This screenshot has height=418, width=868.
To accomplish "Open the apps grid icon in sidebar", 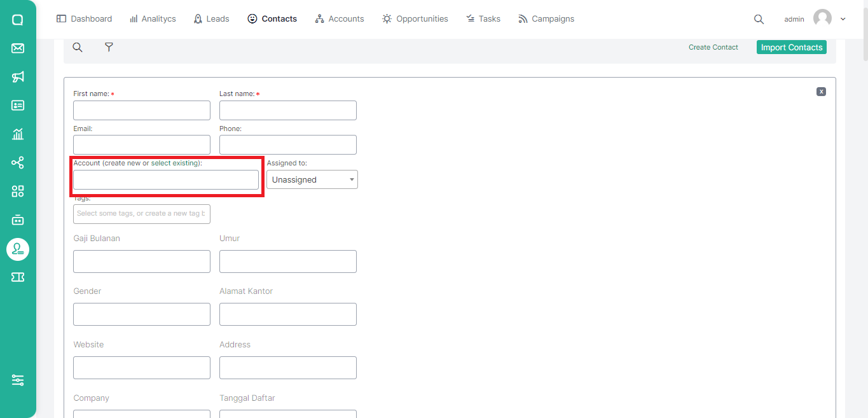I will [18, 192].
